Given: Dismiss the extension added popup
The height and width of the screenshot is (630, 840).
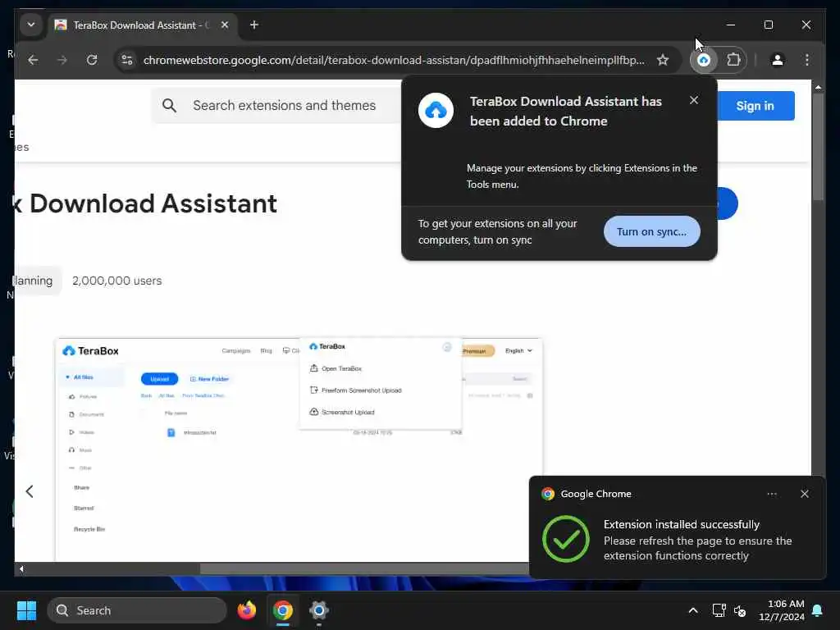Looking at the screenshot, I should (x=694, y=100).
